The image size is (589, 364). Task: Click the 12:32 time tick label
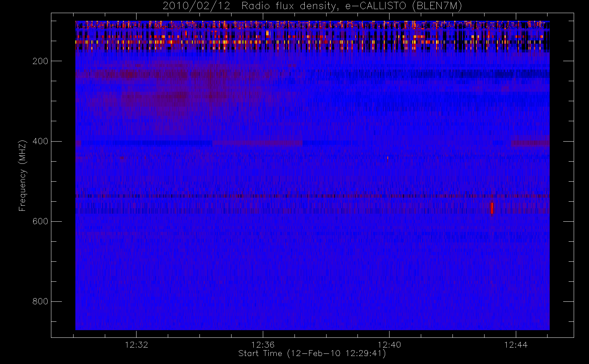pos(137,345)
